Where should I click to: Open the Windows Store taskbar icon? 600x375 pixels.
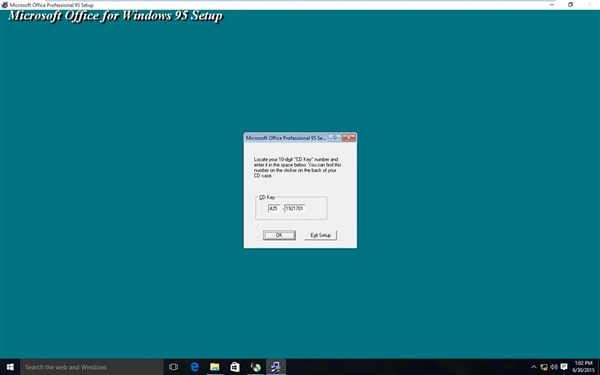(x=235, y=367)
